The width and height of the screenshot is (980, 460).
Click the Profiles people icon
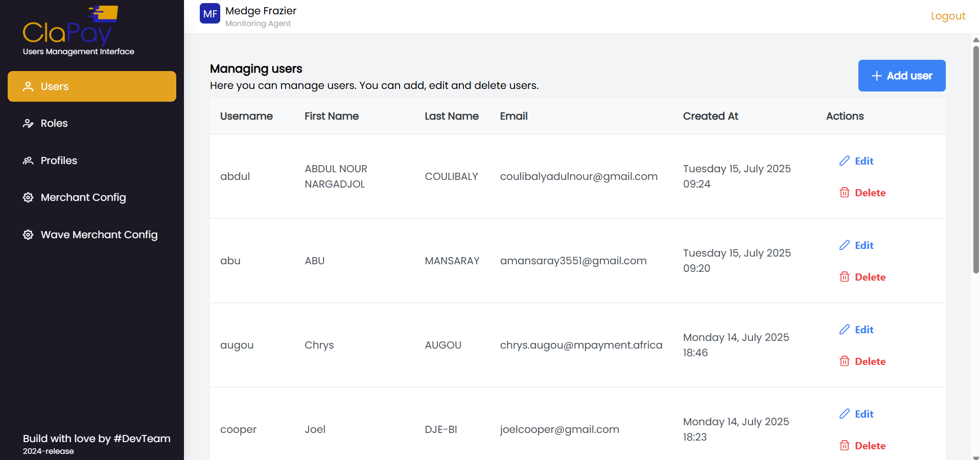point(28,160)
